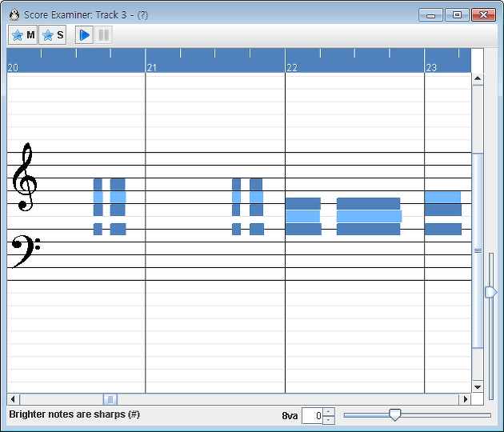Increase 8va value with up stepper
Image resolution: width=504 pixels, height=432 pixels.
point(329,412)
